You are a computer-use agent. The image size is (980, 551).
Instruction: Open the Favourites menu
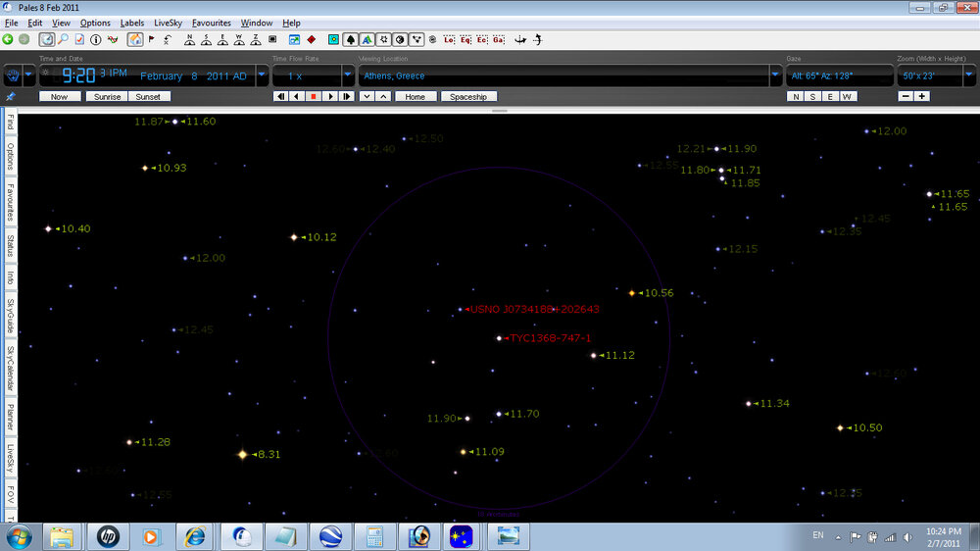(212, 23)
